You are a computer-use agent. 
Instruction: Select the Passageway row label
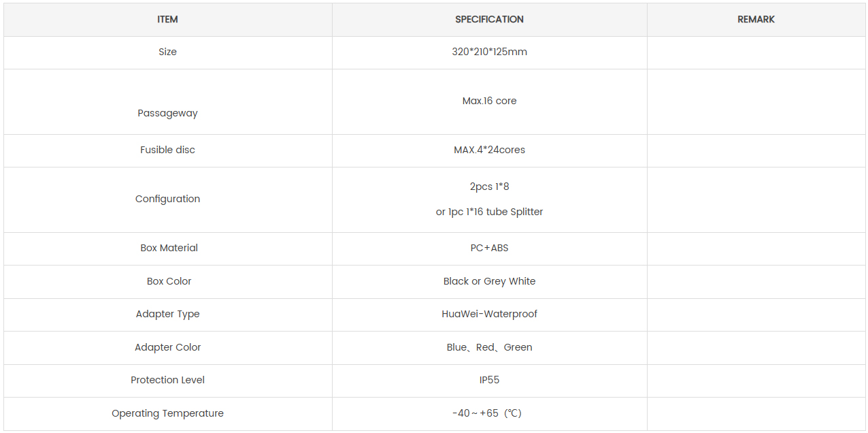(167, 113)
